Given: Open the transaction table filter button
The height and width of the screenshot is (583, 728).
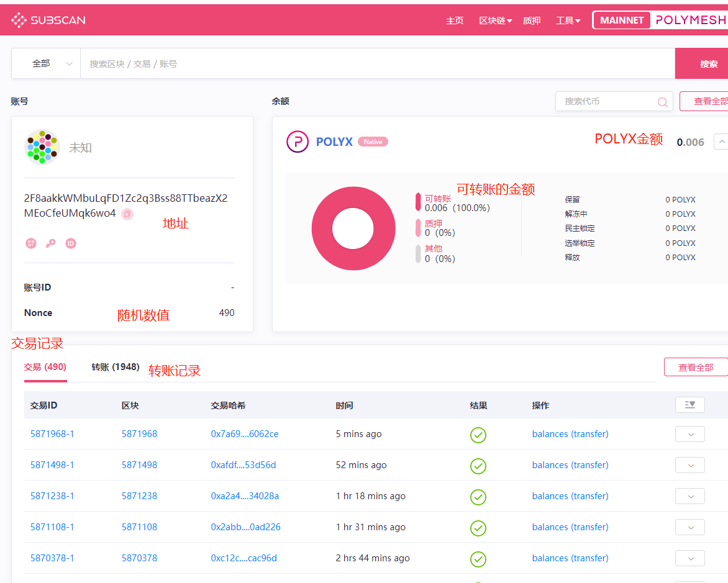Looking at the screenshot, I should (x=689, y=405).
